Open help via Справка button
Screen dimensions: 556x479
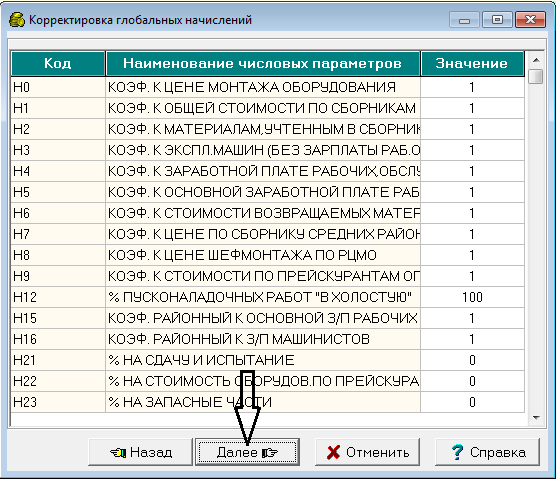(488, 452)
